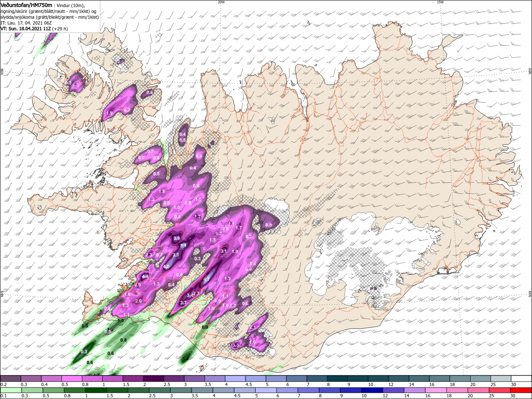The width and height of the screenshot is (532, 399).
Task: Click the 4.4 precipitation value label
Action: point(145,276)
